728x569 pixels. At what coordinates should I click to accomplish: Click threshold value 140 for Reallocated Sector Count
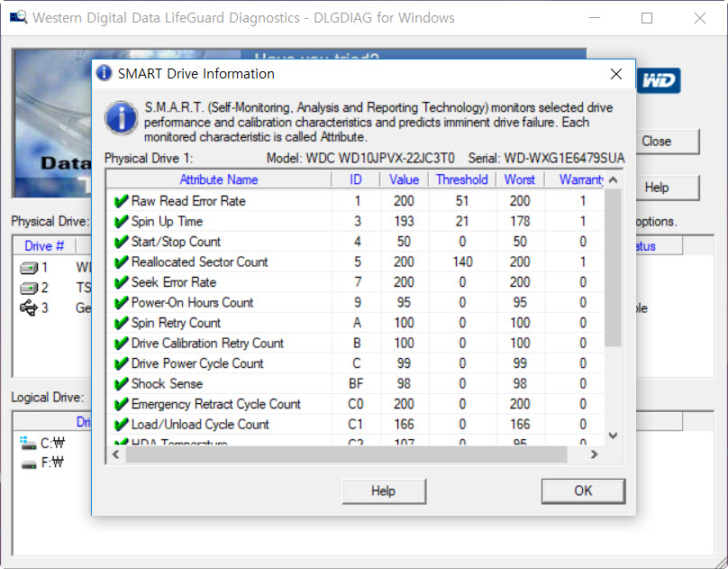462,262
